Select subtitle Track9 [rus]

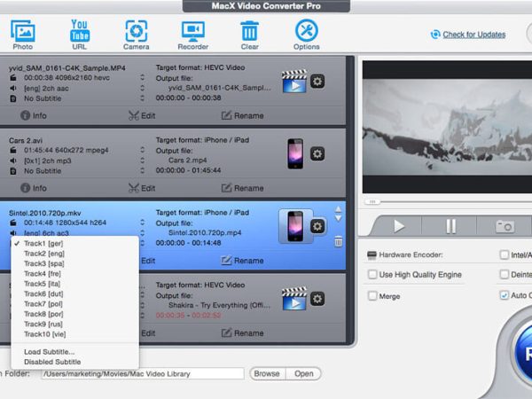click(x=75, y=324)
